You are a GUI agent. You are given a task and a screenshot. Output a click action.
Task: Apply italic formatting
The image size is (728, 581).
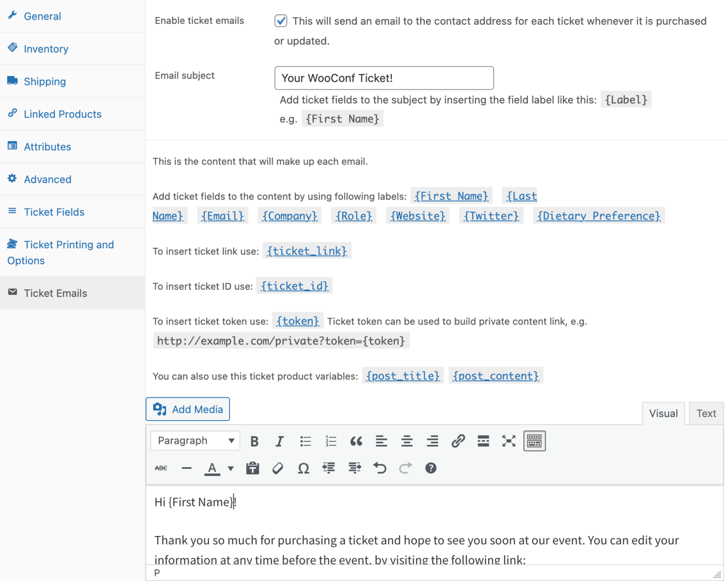(x=279, y=441)
